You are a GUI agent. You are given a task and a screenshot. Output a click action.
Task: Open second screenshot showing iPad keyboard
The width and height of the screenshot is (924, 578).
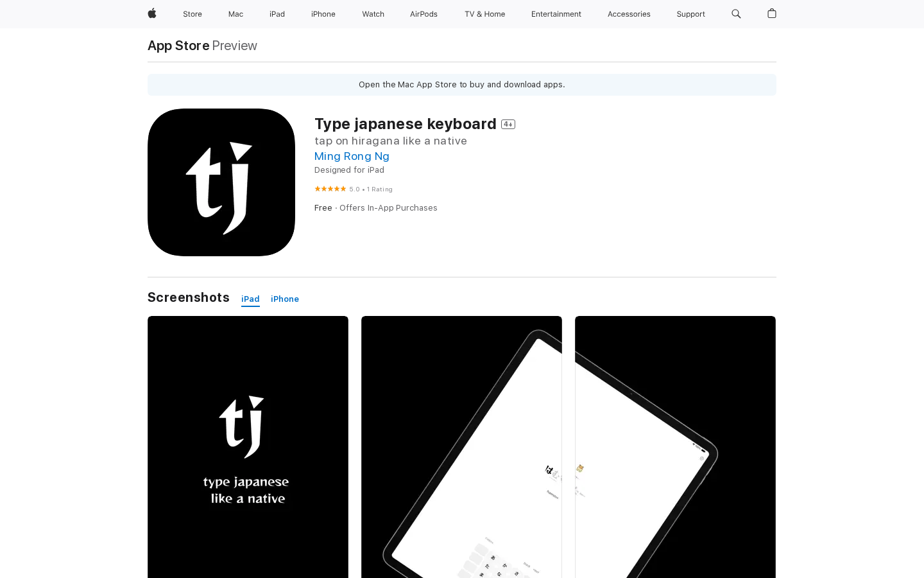461,447
